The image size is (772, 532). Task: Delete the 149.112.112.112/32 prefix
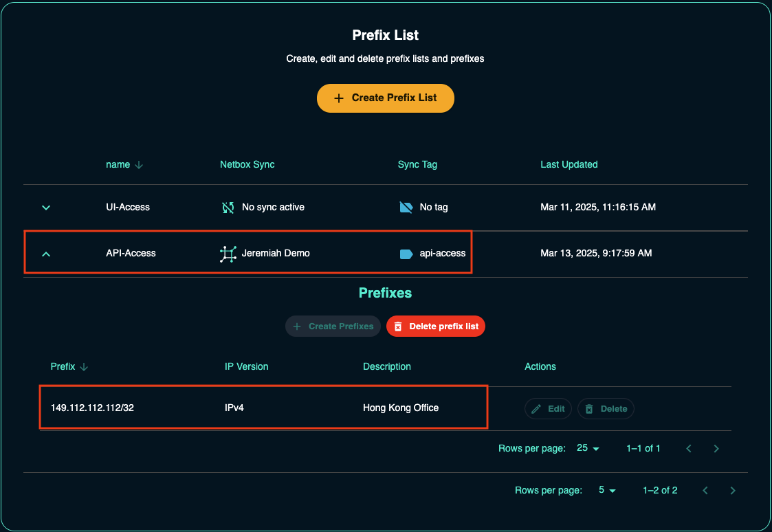tap(606, 409)
